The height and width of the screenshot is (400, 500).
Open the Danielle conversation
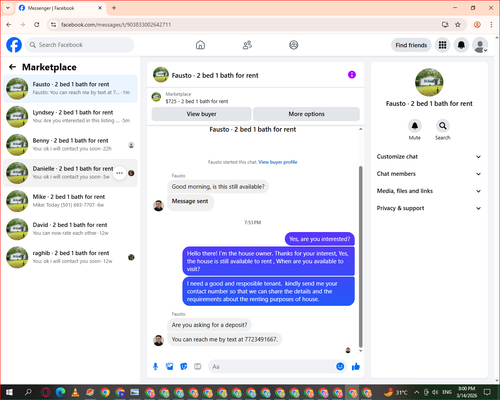point(70,173)
